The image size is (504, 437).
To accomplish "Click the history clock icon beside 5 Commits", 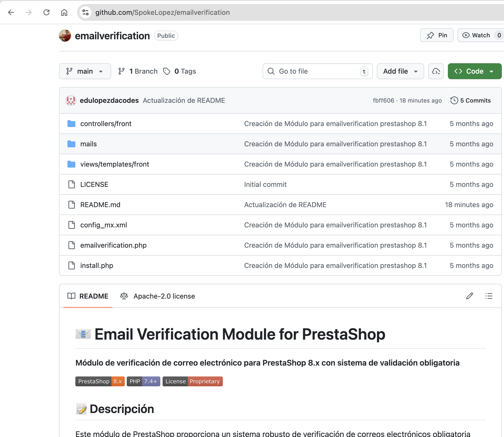I will [x=454, y=100].
